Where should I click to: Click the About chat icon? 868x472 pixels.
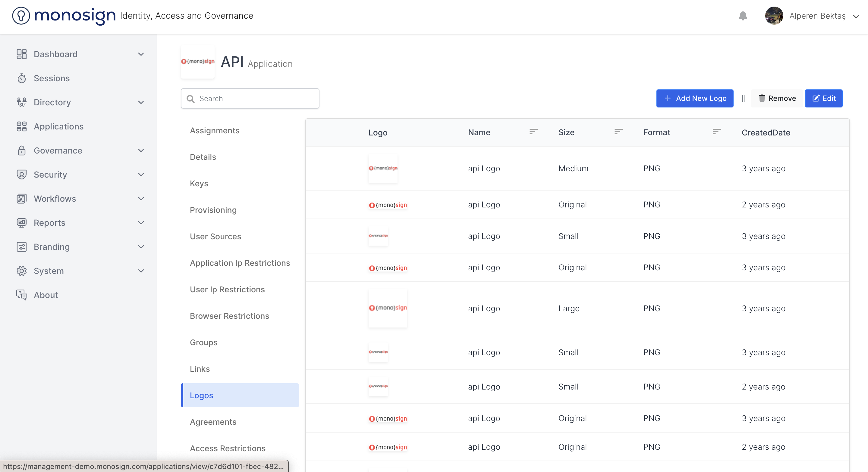22,295
